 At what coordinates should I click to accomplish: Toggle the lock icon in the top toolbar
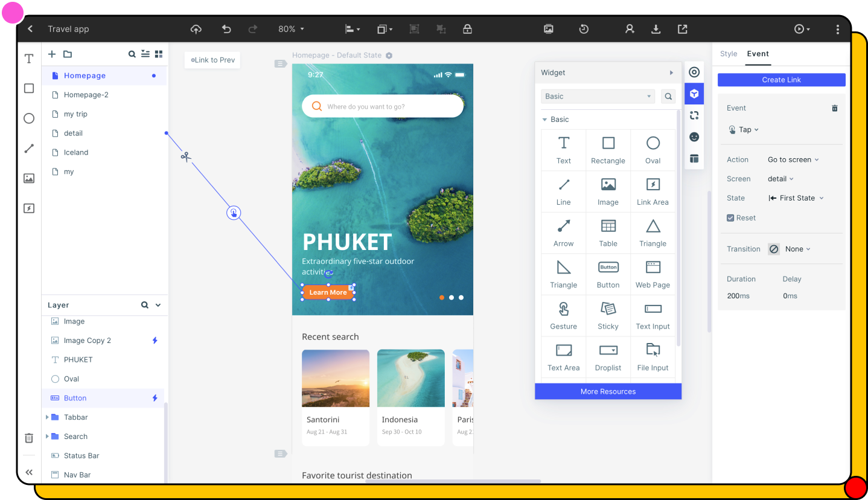point(467,28)
